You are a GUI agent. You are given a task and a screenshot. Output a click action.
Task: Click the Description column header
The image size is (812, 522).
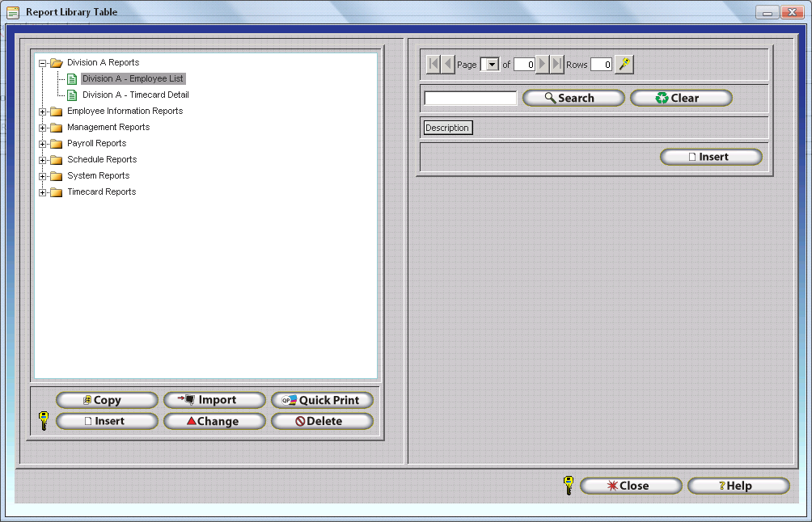[x=447, y=128]
